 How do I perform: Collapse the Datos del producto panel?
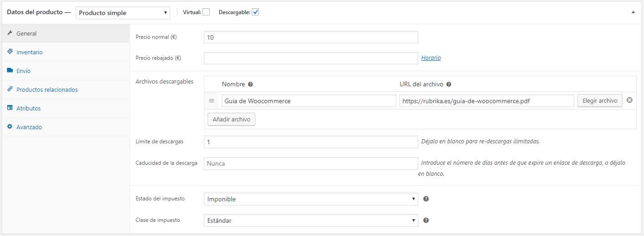click(633, 12)
